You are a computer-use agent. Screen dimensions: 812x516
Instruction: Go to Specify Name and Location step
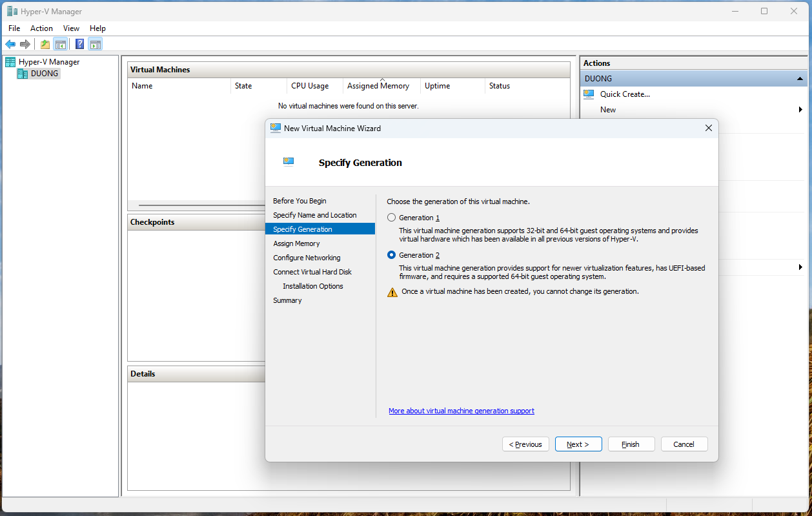click(x=314, y=215)
